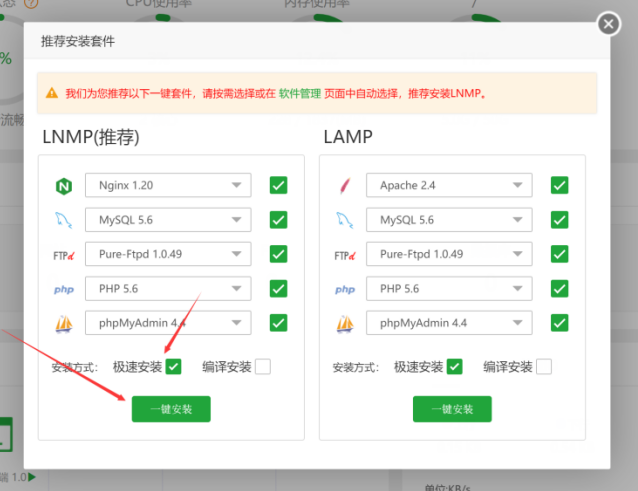The height and width of the screenshot is (491, 638).
Task: Uncheck MySQL 5.6 in LAMP
Action: [x=560, y=220]
